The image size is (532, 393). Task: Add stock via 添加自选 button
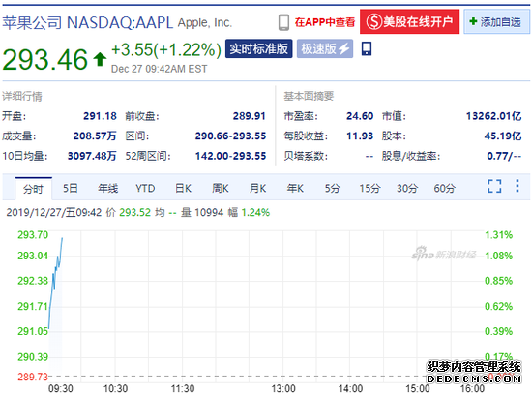(497, 22)
